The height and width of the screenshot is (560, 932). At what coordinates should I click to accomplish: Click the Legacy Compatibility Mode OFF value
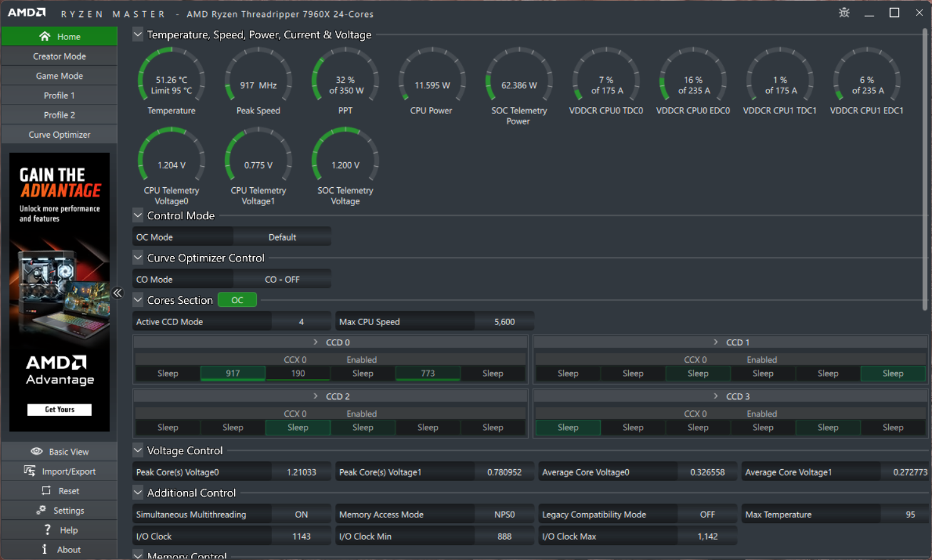707,514
